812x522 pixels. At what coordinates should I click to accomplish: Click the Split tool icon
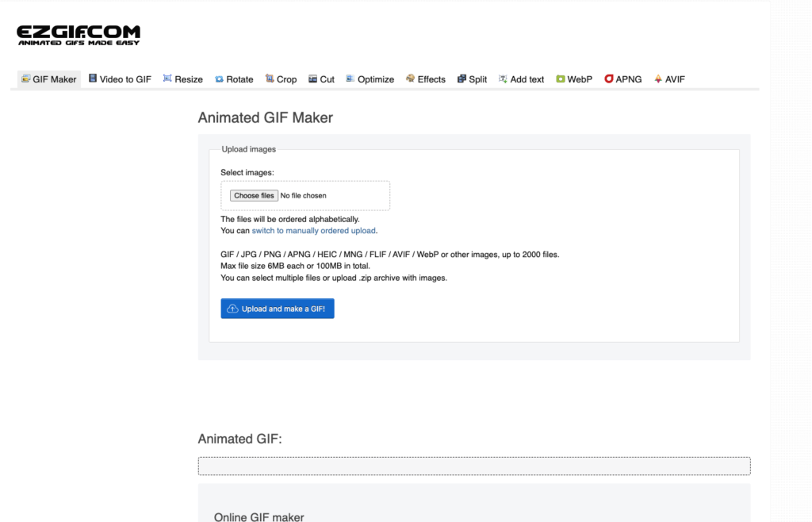462,79
